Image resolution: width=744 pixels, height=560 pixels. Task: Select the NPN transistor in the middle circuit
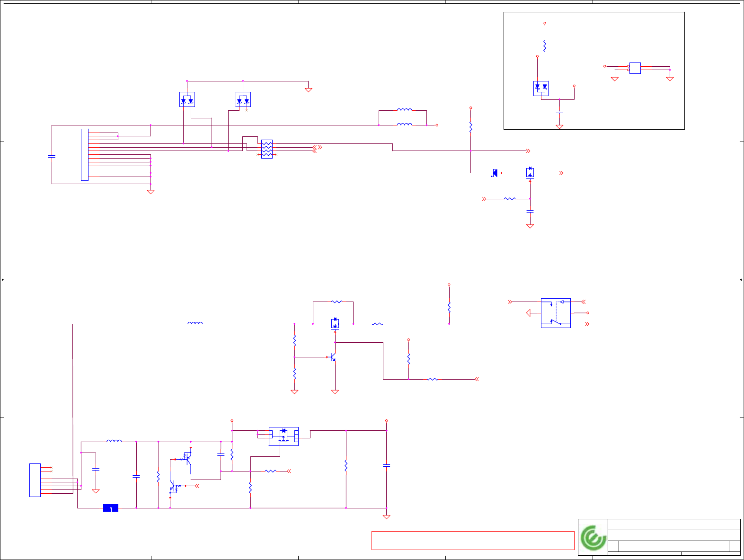pyautogui.click(x=333, y=357)
